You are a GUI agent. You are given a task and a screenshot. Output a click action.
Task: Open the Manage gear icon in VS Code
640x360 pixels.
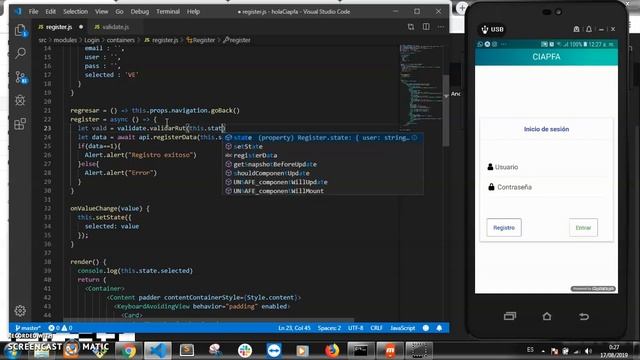pos(20,311)
